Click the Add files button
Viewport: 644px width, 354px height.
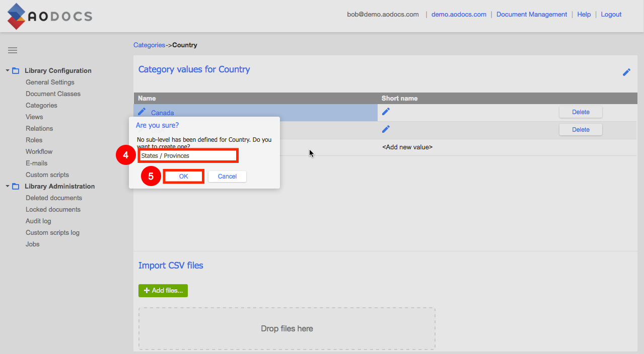click(x=163, y=291)
